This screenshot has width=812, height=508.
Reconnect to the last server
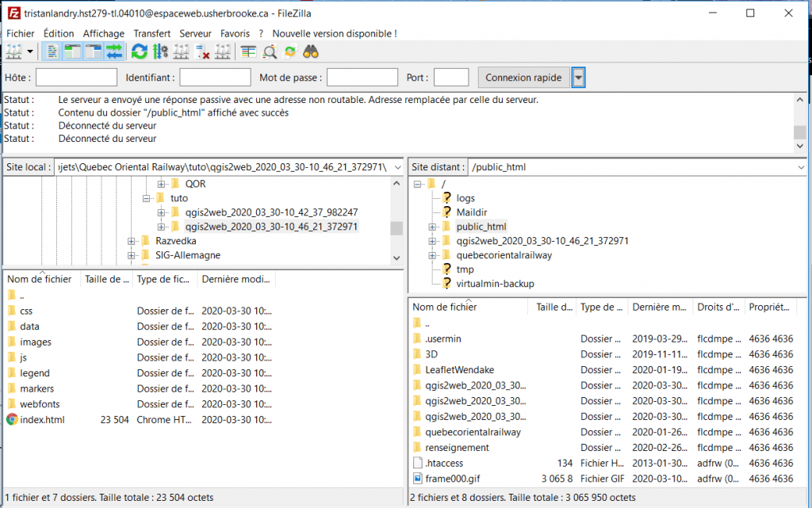tap(223, 52)
